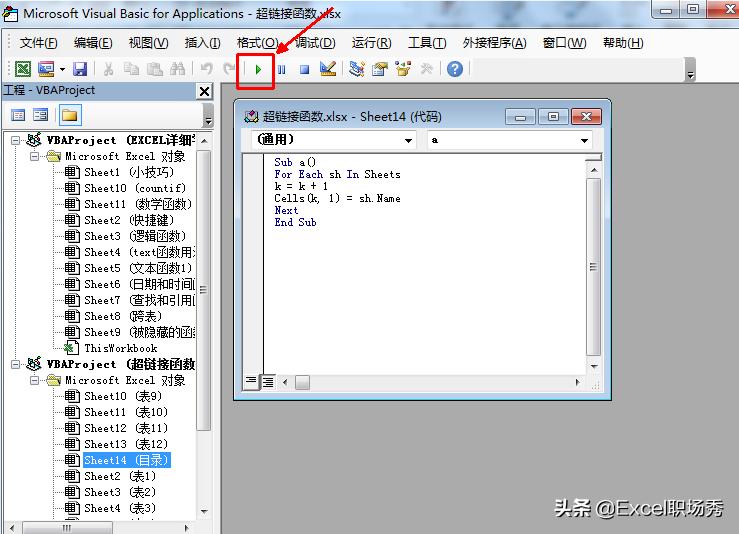Click on the Cells(k, 1) = sh.Name line
739x534 pixels.
337,198
